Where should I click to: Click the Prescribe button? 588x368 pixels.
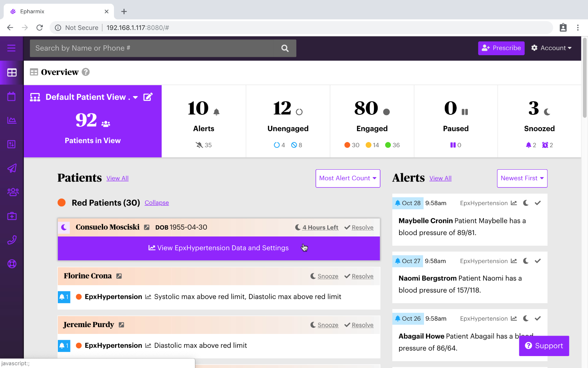point(501,48)
